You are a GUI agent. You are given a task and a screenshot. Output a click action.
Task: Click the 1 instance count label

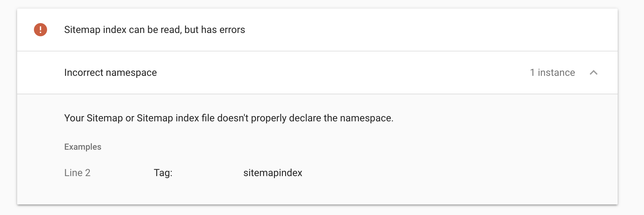tap(552, 73)
